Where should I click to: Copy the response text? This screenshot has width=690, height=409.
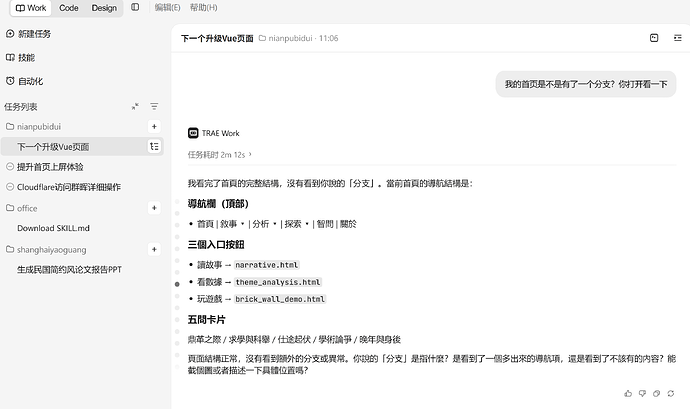click(657, 393)
